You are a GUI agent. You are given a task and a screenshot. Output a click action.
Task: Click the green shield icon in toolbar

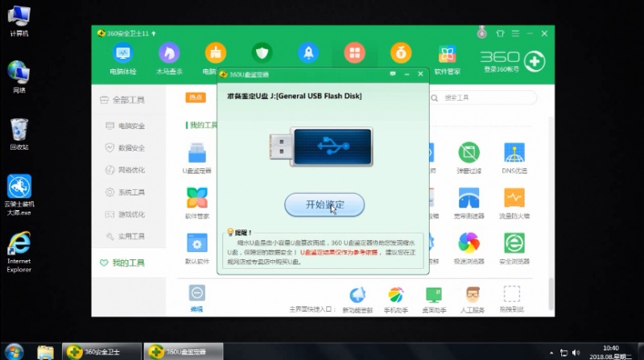[x=262, y=53]
